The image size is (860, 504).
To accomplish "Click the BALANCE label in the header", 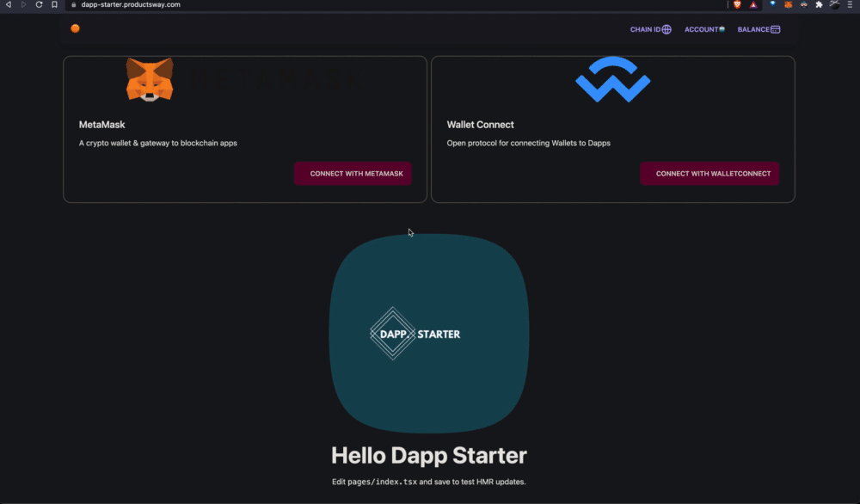I will pyautogui.click(x=753, y=29).
